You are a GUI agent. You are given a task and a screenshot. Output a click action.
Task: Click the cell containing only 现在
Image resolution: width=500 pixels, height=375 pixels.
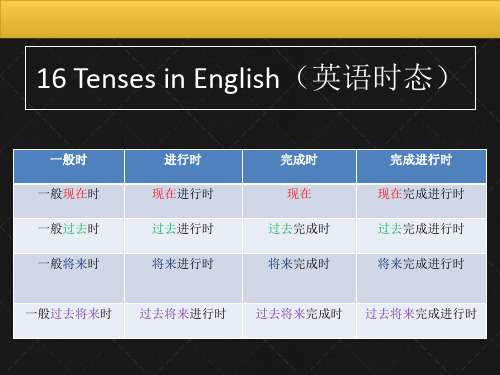(299, 201)
